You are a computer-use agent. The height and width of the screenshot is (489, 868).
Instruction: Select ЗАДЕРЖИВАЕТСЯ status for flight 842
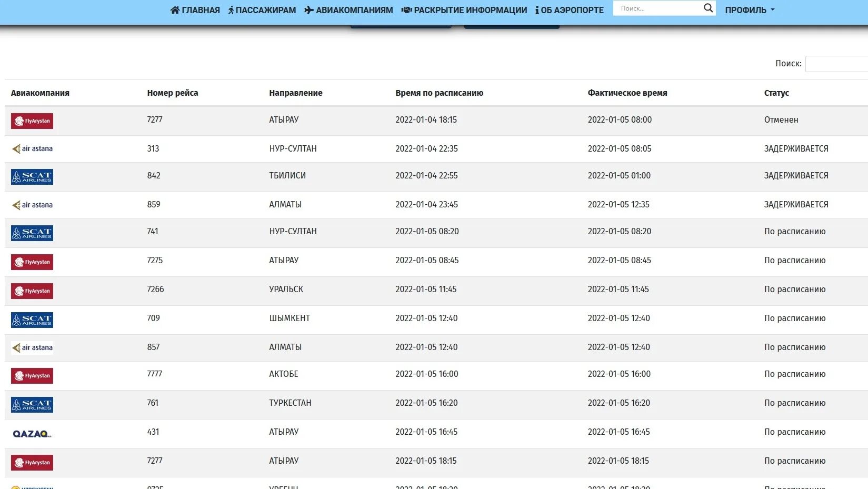click(796, 176)
